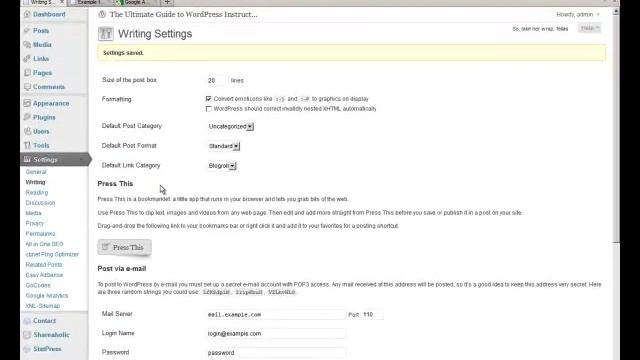The image size is (640, 360).
Task: Switch to the Example browser tab
Action: [90, 2]
